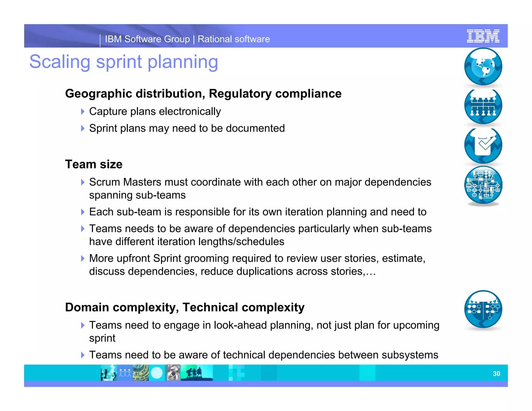Click arrow bullet beside 'Teams need to engage'
The image size is (532, 411).
pyautogui.click(x=83, y=325)
